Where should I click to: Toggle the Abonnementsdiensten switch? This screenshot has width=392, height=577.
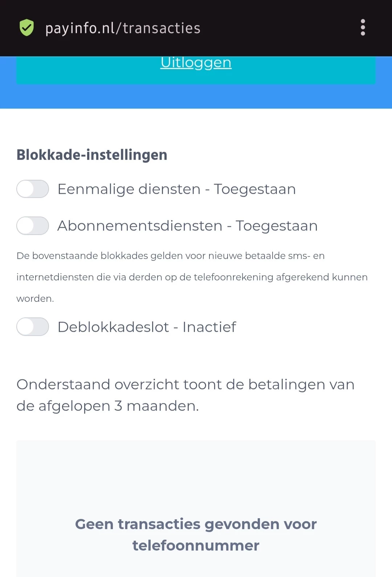[33, 225]
